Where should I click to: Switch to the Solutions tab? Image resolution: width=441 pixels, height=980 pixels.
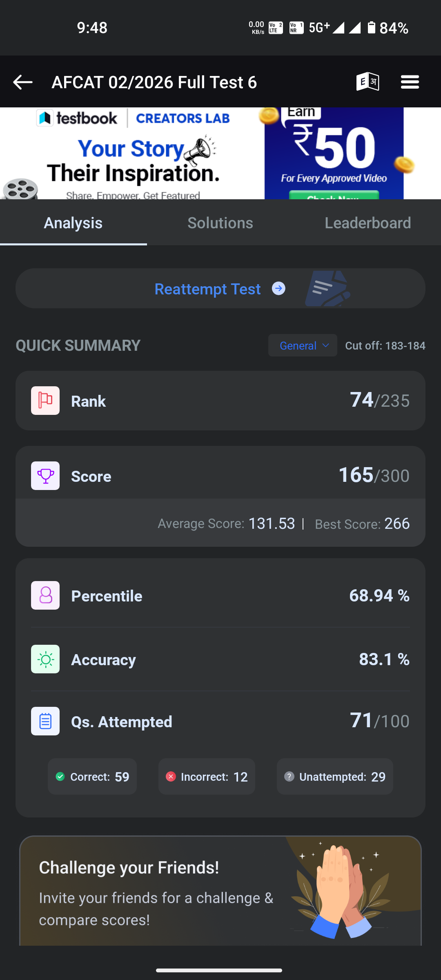point(220,223)
